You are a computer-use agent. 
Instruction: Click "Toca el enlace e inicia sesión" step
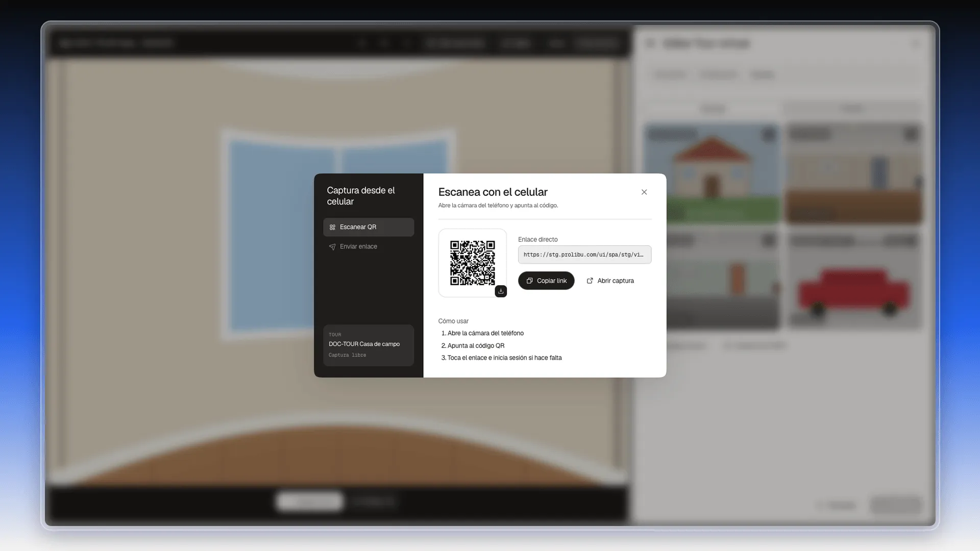[x=501, y=358]
